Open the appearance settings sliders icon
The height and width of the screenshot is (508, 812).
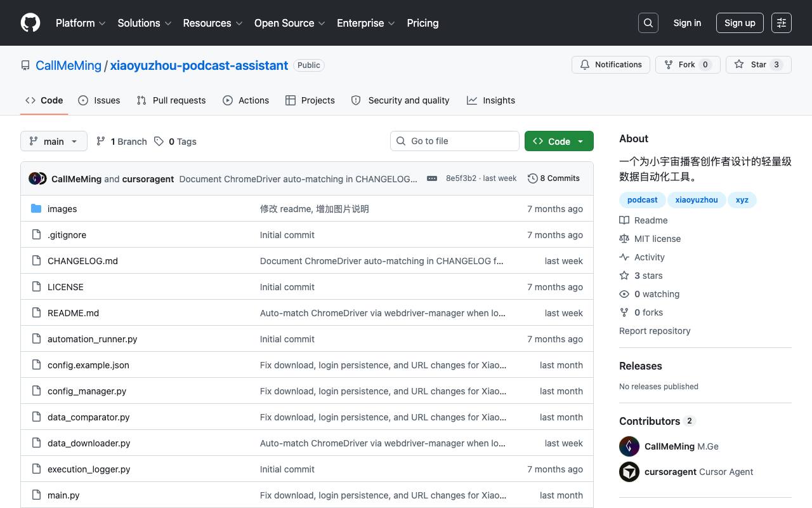tap(782, 23)
